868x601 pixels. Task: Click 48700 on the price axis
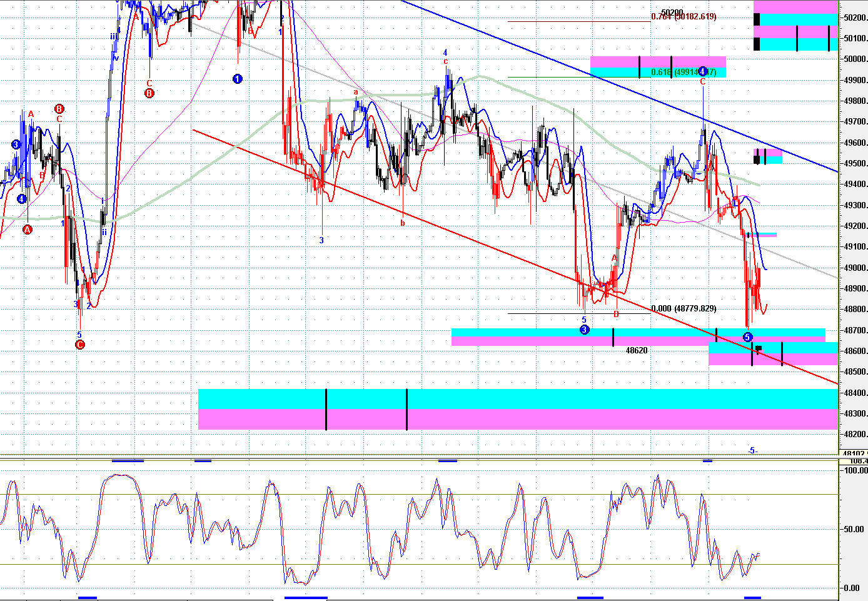tap(854, 330)
